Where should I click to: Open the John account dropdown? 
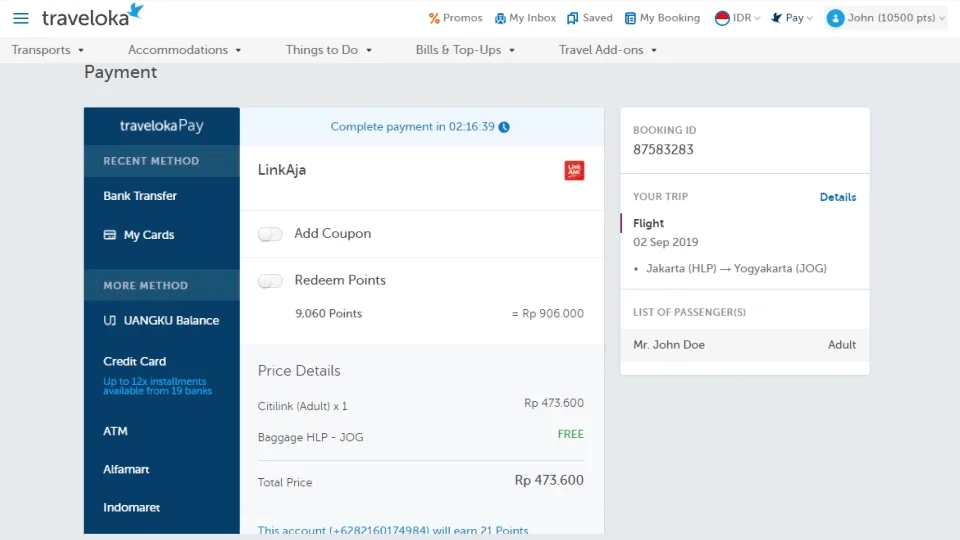point(885,18)
